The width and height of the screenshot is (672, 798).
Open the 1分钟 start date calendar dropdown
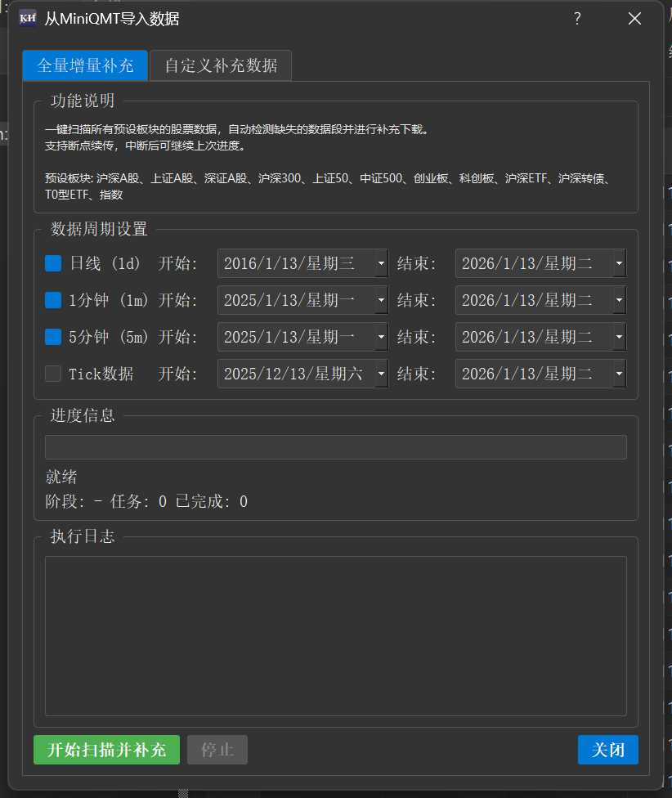pyautogui.click(x=381, y=300)
